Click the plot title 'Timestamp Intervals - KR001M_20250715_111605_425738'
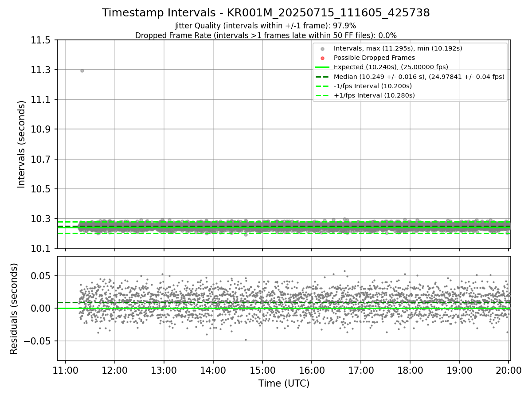The image size is (532, 399). pos(266,13)
